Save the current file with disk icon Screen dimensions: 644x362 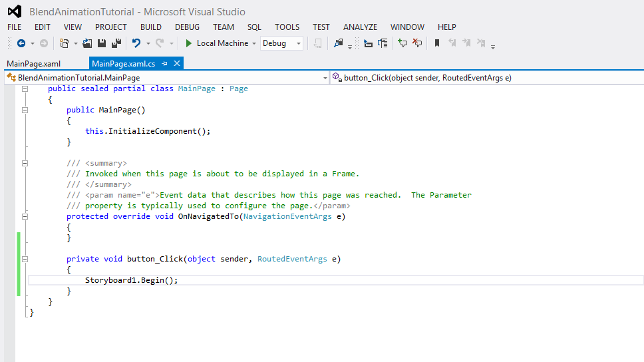point(101,43)
